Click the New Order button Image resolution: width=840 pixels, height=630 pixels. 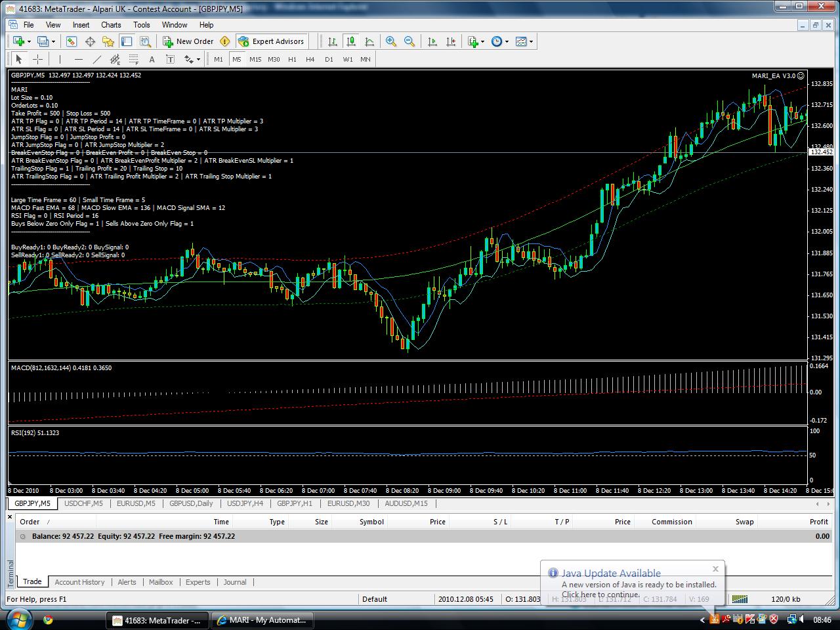click(x=188, y=41)
